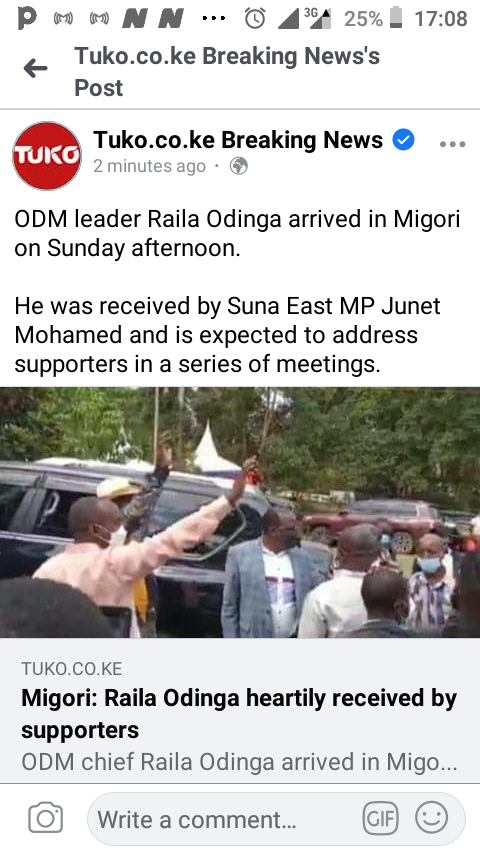Open the three-dot post options menu
Viewport: 480px width, 854px height.
pos(452,144)
